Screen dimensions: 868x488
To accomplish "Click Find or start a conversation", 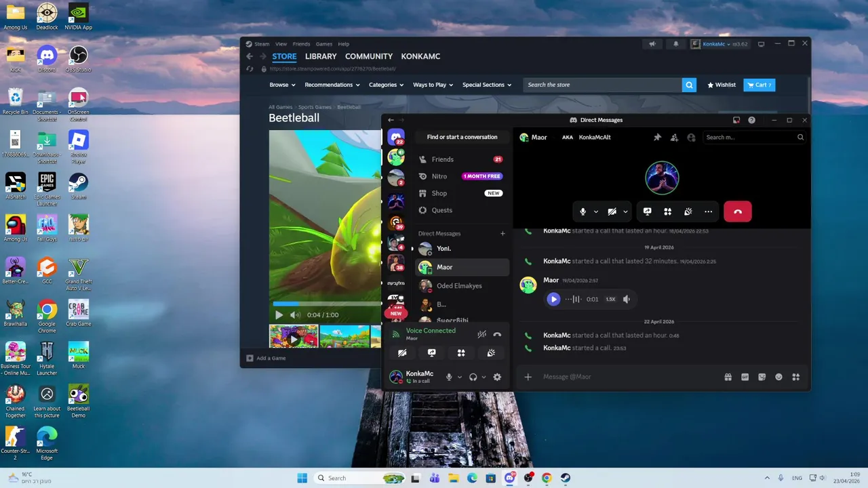I will tap(462, 137).
